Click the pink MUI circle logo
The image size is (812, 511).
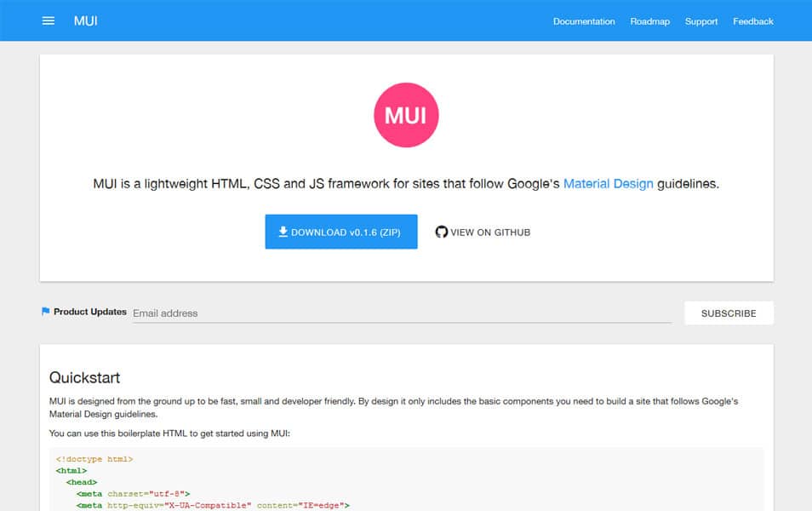[x=406, y=115]
